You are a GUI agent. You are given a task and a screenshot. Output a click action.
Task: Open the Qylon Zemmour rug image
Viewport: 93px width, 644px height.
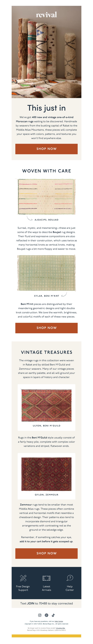[46, 474]
